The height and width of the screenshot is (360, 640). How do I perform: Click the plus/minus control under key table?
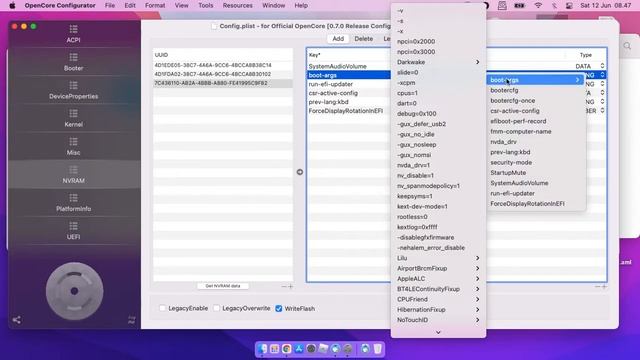point(601,287)
